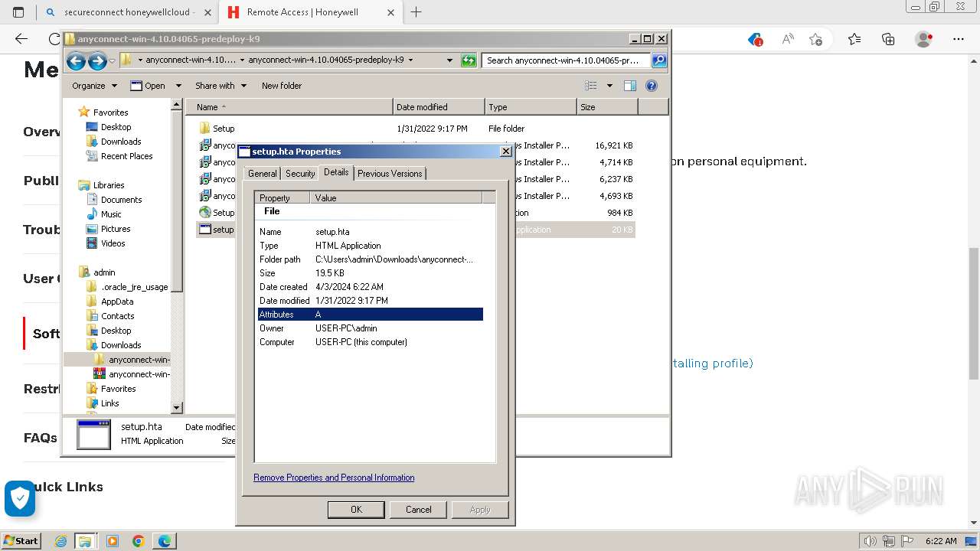Click the blue shield badge on webpage
Viewport: 980px width, 551px height.
[20, 498]
